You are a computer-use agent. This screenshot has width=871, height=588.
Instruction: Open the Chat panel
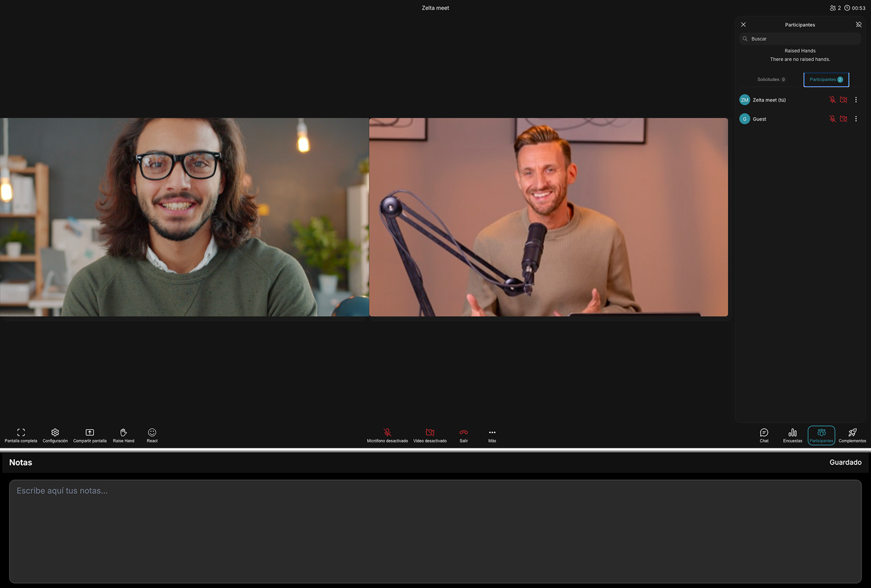tap(764, 435)
